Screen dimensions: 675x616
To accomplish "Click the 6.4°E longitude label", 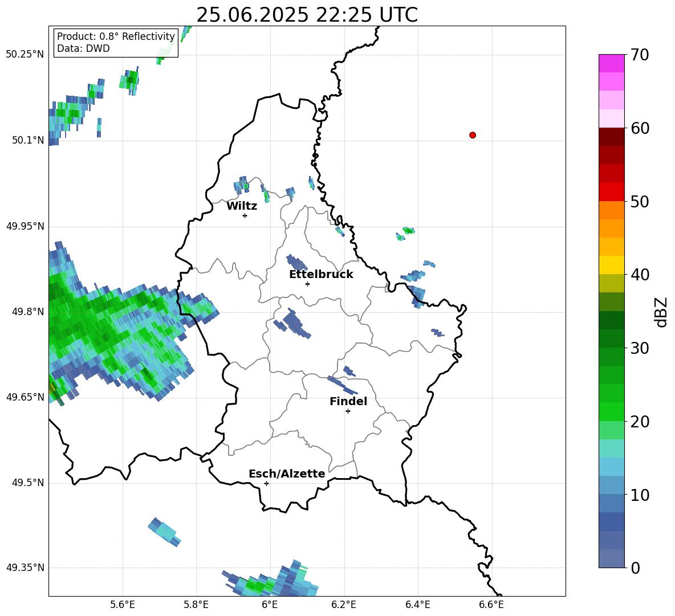I will tap(417, 605).
